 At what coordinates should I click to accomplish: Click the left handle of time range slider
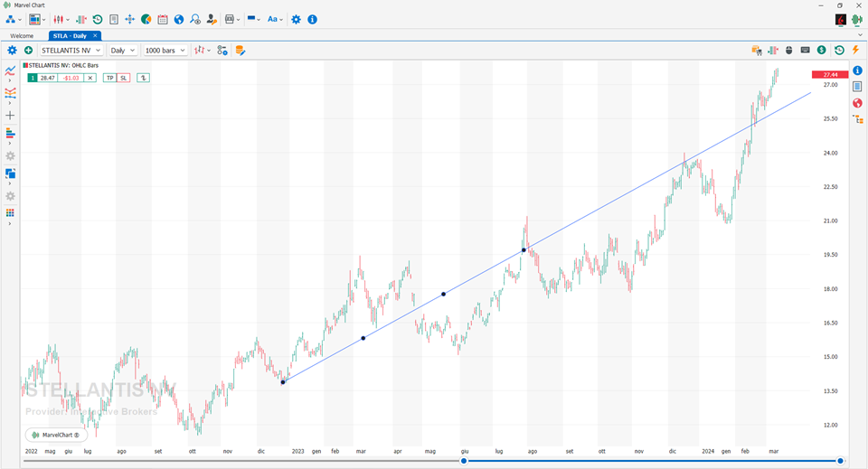point(464,461)
